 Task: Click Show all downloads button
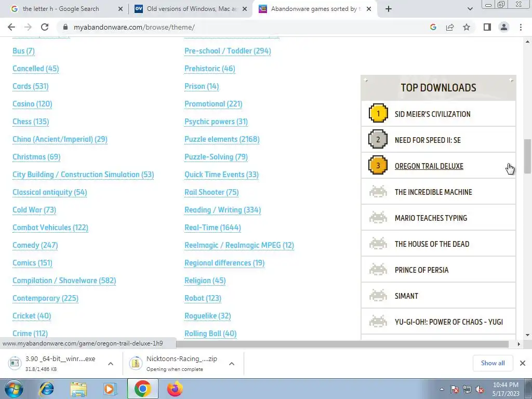coord(493,363)
